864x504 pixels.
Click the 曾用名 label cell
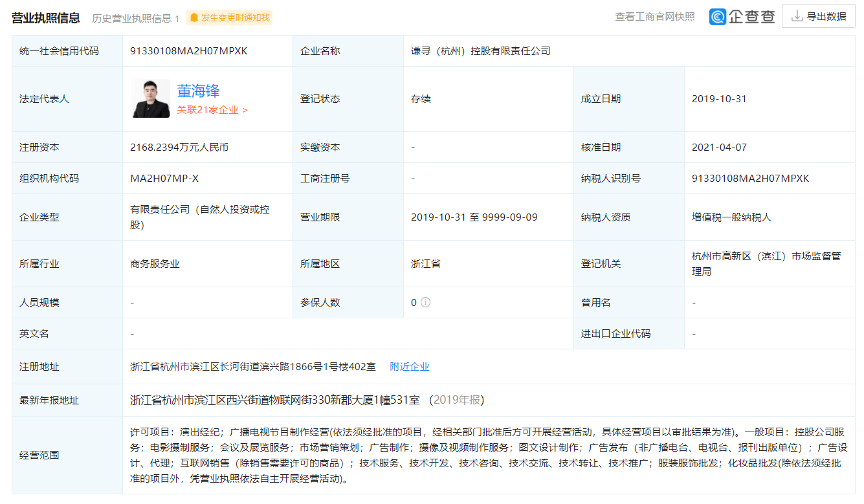pos(629,302)
